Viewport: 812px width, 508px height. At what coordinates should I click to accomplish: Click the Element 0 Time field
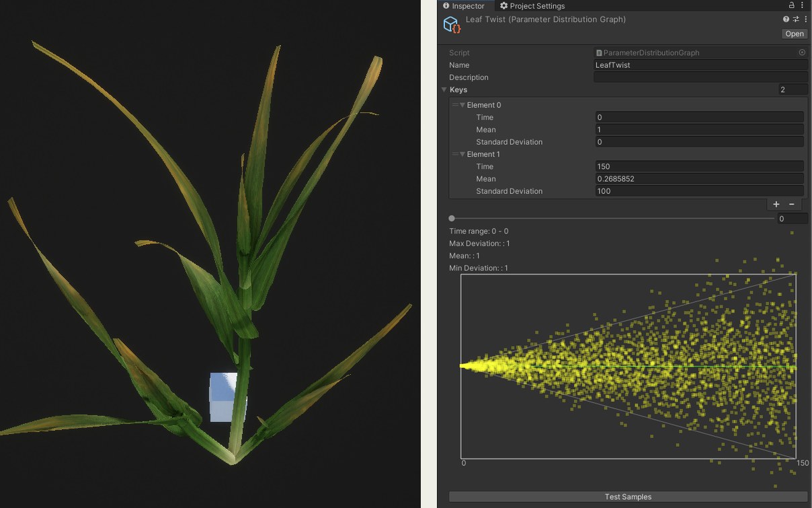tap(699, 117)
